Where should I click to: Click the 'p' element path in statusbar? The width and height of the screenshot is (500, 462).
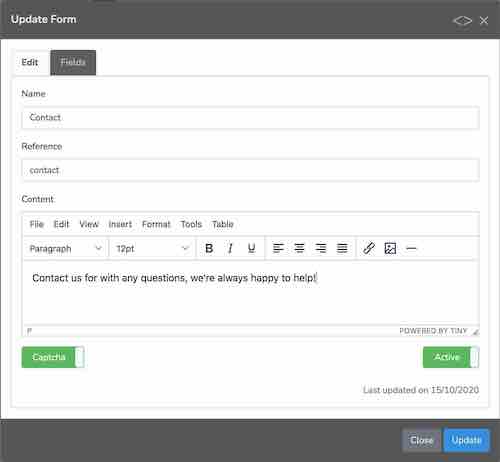[x=29, y=331]
